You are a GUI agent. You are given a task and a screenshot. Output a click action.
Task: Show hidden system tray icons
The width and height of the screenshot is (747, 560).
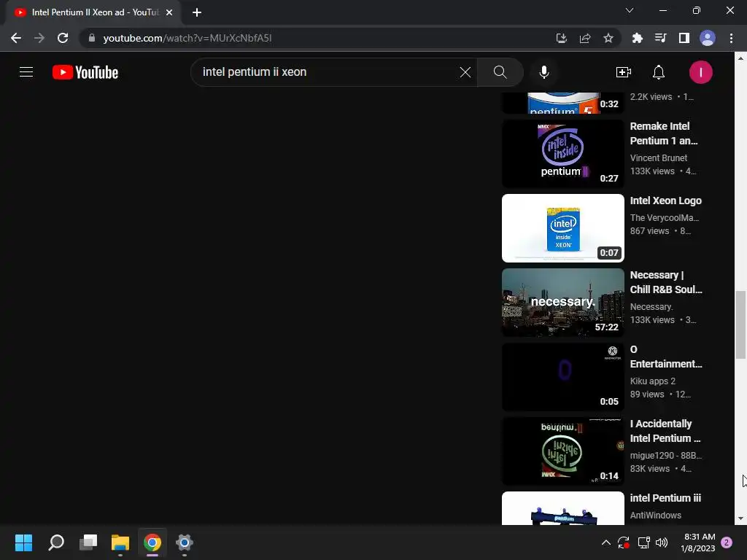pyautogui.click(x=606, y=542)
